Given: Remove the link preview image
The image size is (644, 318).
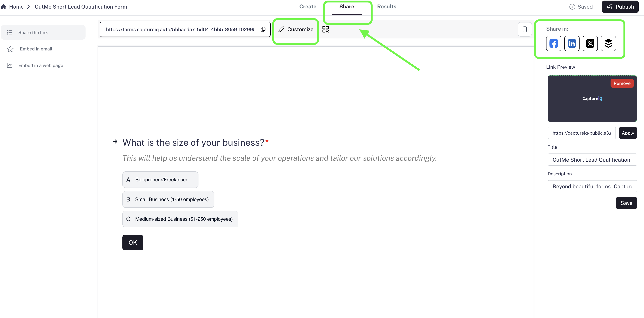Looking at the screenshot, I should 622,83.
